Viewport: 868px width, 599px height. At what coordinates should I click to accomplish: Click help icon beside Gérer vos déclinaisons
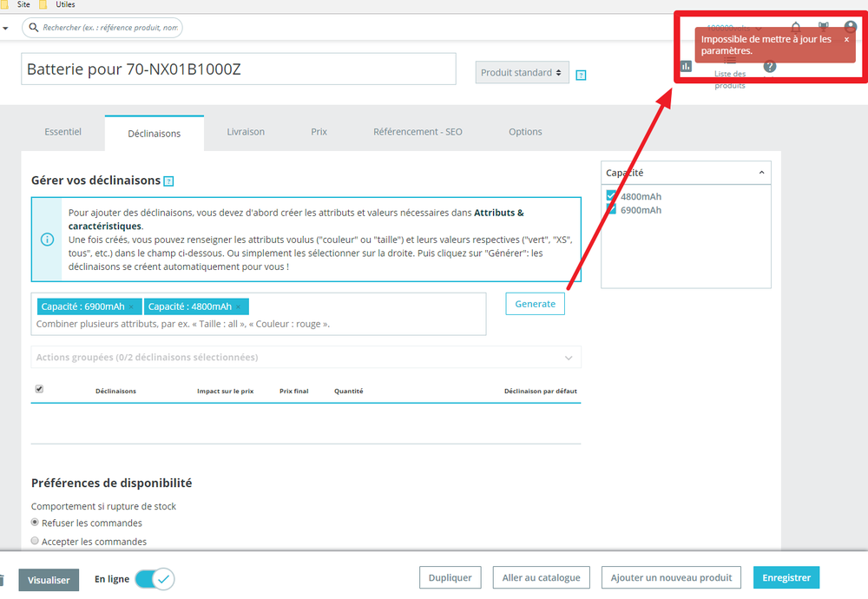click(x=169, y=181)
